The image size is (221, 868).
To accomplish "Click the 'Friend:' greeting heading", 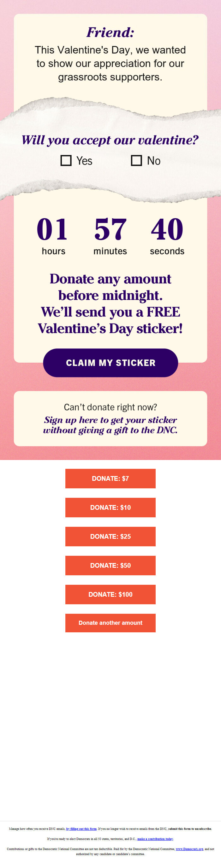I will tap(110, 32).
